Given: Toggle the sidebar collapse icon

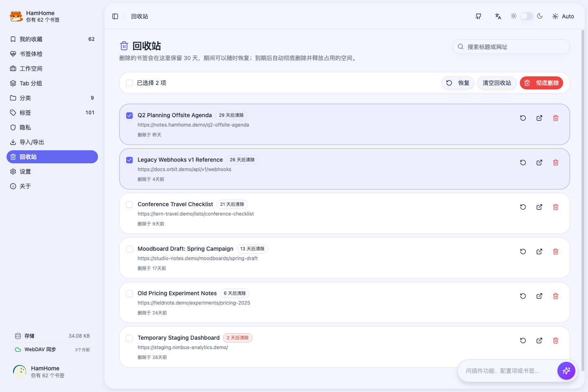Looking at the screenshot, I should [x=115, y=16].
